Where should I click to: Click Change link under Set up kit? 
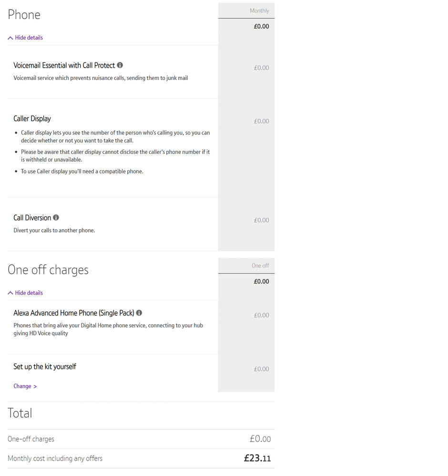[22, 386]
